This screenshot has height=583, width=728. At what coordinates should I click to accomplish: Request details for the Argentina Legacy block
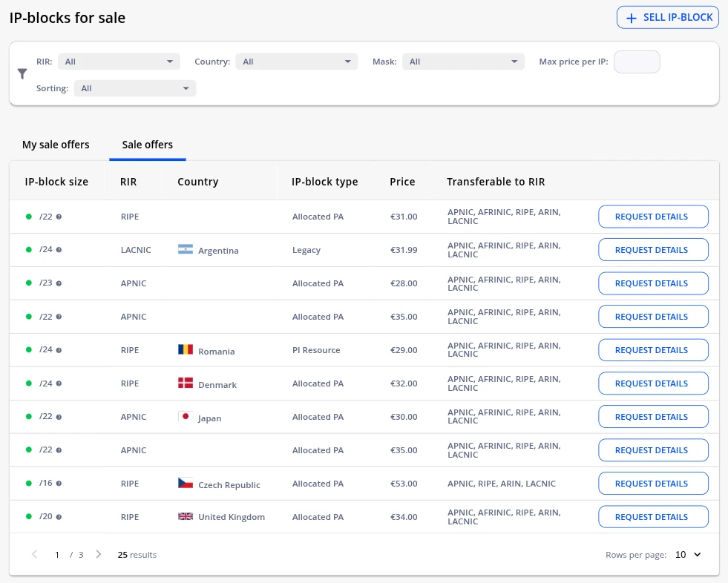[653, 249]
